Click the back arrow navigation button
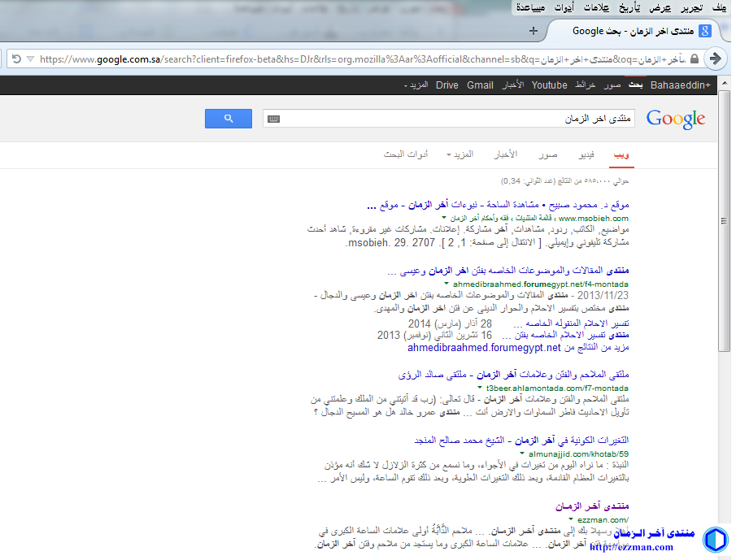 [716, 59]
